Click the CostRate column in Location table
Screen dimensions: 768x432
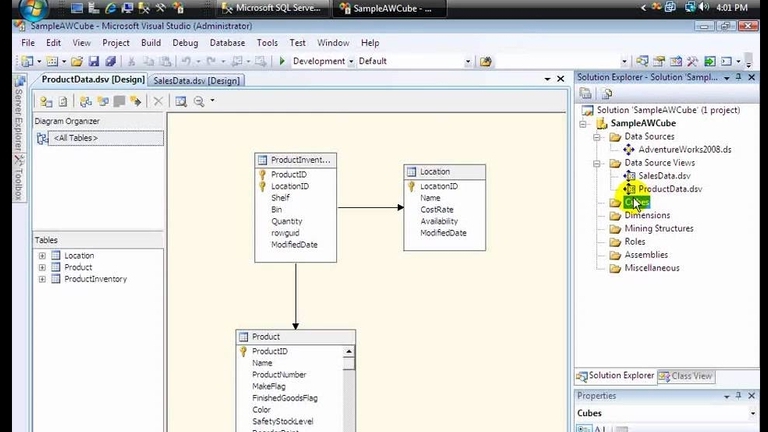click(437, 210)
